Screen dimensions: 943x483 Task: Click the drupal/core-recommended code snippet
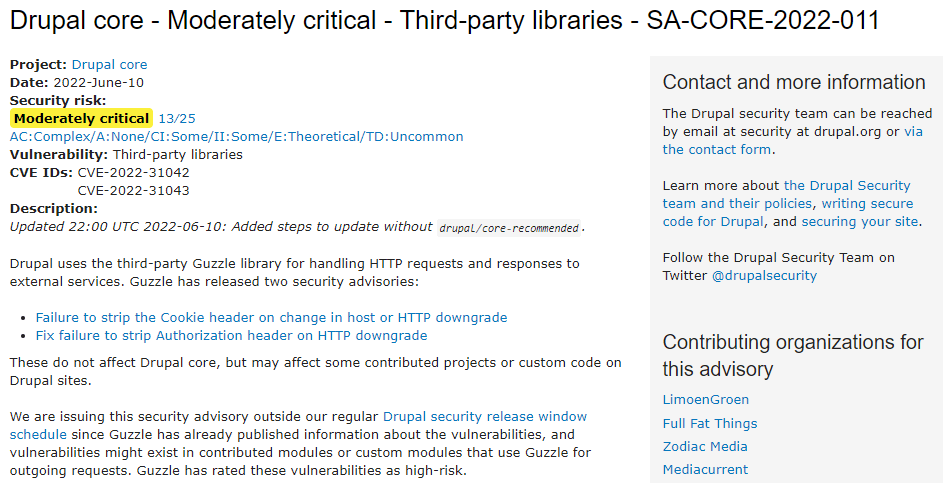(x=509, y=228)
